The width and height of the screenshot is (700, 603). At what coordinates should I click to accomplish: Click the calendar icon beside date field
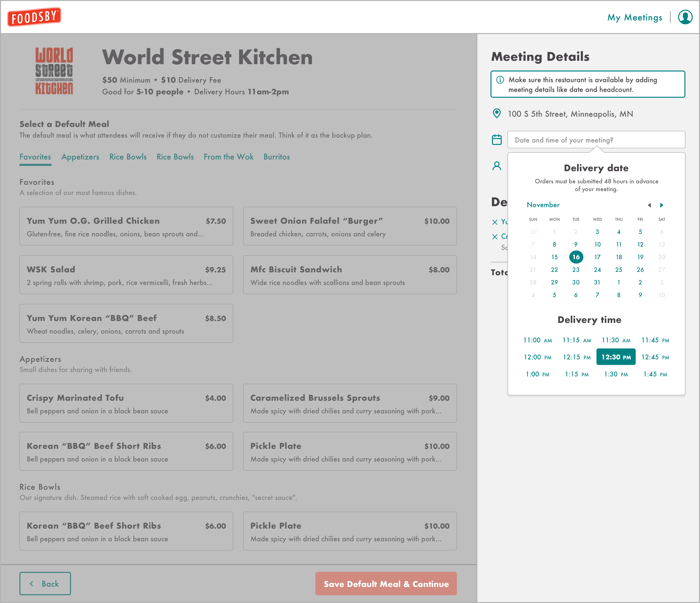pos(497,140)
